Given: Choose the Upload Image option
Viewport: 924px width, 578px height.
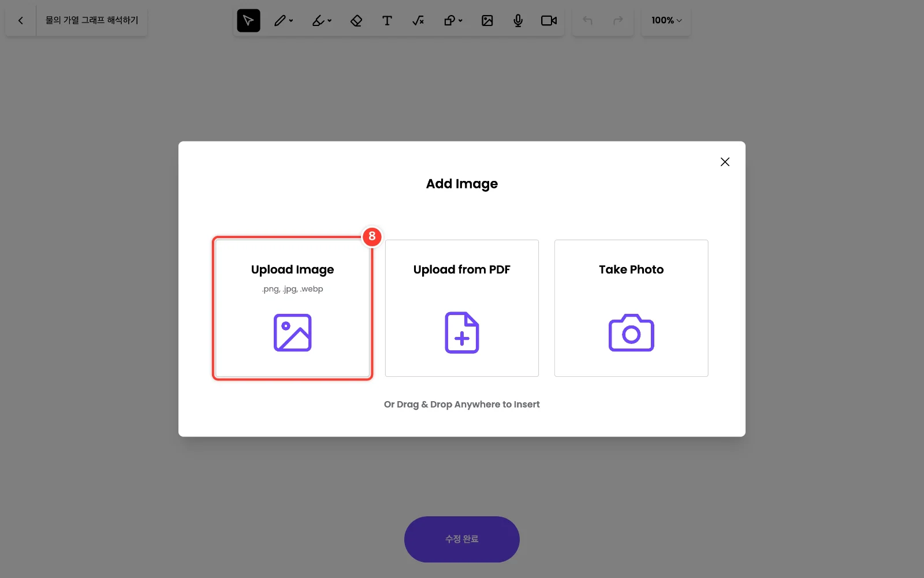Looking at the screenshot, I should (292, 308).
